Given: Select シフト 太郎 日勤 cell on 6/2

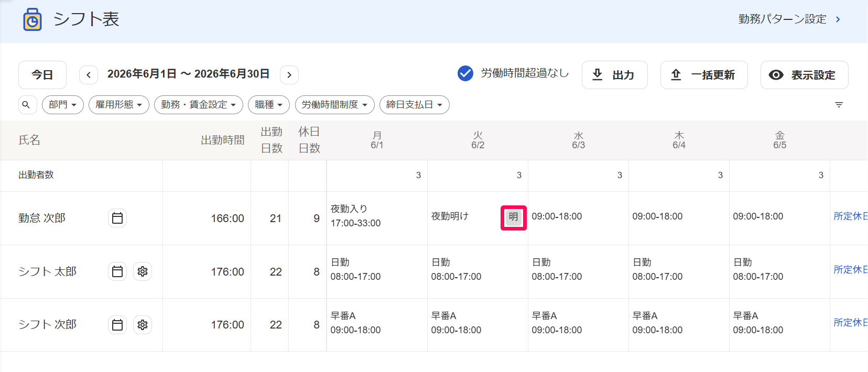Looking at the screenshot, I should click(x=478, y=271).
